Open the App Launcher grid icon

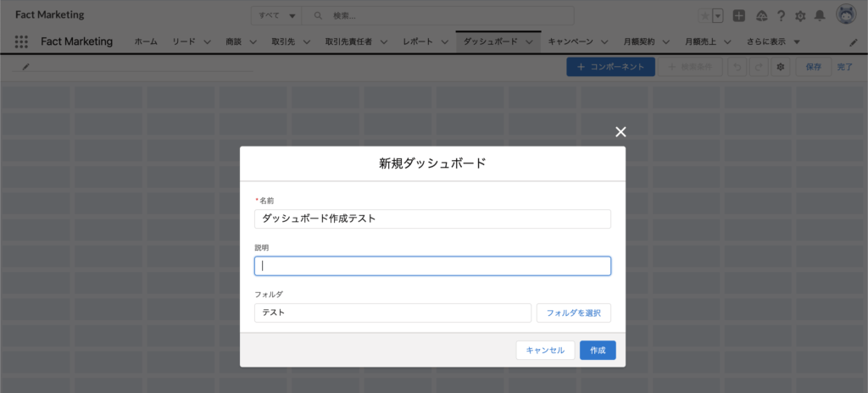click(x=21, y=42)
